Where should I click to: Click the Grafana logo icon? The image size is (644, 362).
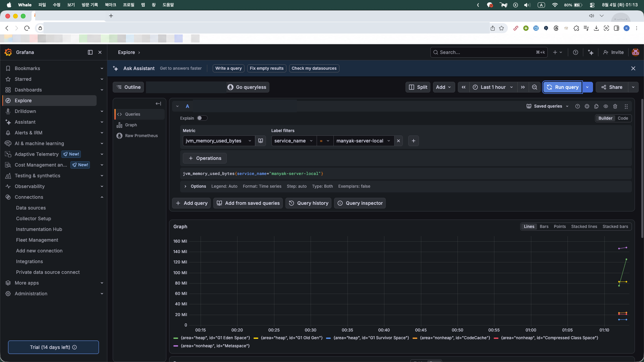click(8, 52)
